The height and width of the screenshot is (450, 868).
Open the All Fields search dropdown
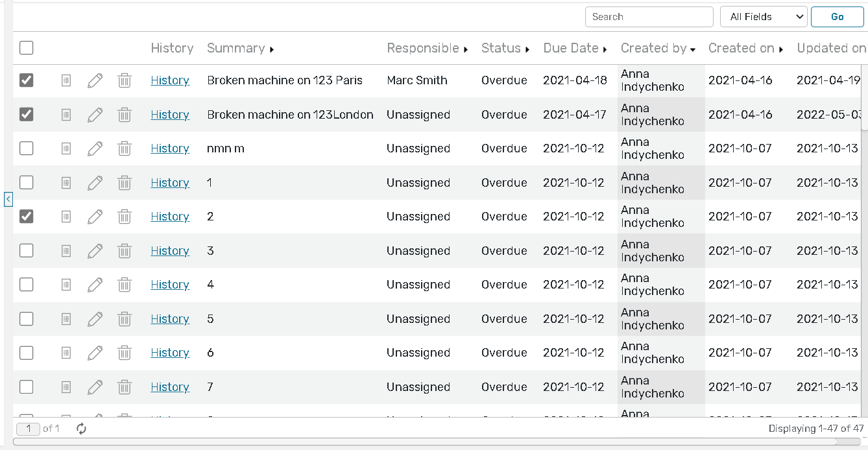pyautogui.click(x=764, y=17)
